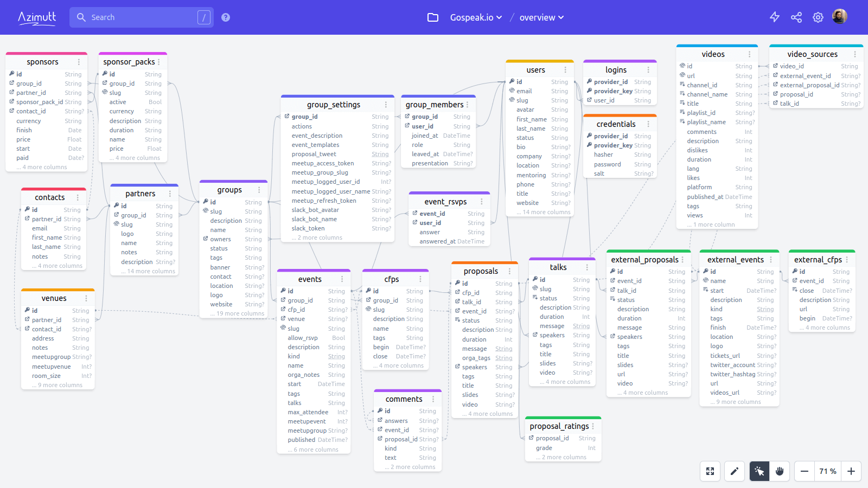Click the zoom out minus button
Viewport: 868px width, 488px height.
pos(804,471)
